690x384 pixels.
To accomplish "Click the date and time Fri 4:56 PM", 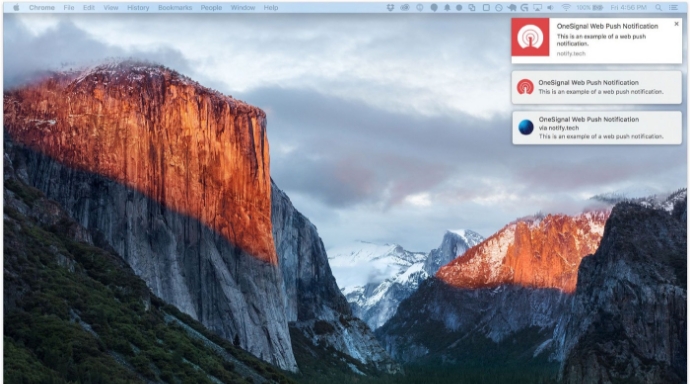I will pos(628,7).
